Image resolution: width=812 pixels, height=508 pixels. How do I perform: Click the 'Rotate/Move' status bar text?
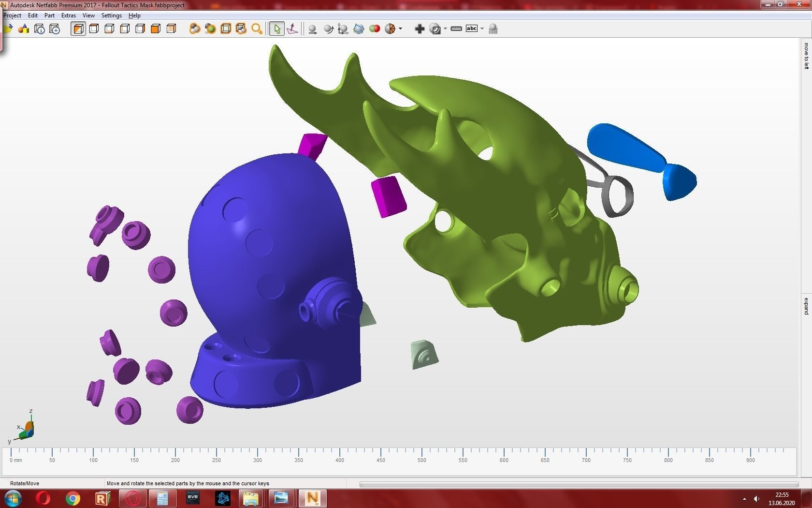[x=25, y=483]
